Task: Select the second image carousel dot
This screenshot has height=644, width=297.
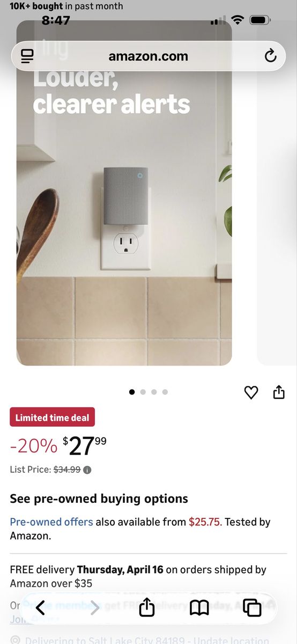Action: [x=143, y=392]
